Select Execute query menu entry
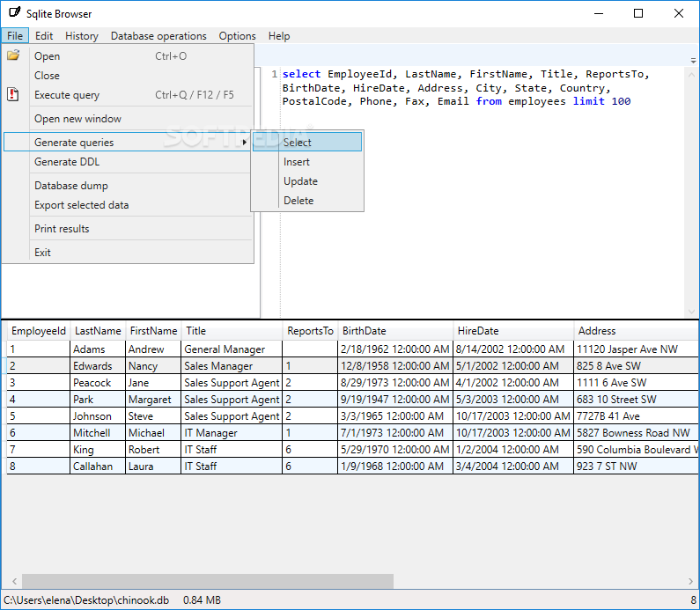Screen dimensions: 700x610 [x=129, y=94]
